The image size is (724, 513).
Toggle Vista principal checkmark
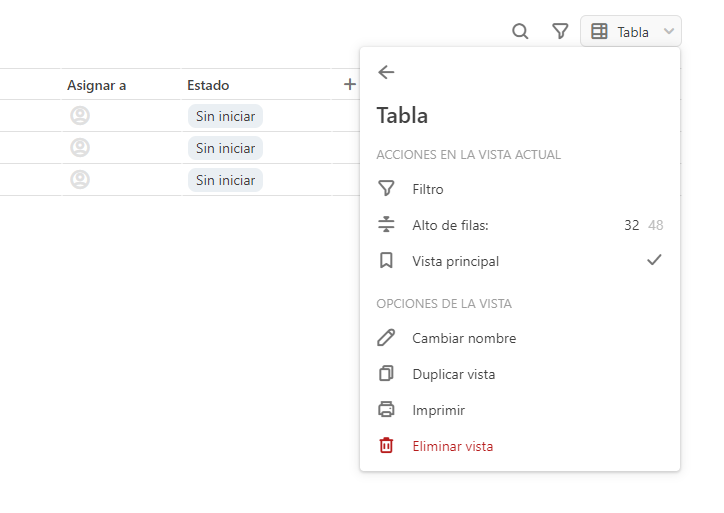[654, 260]
